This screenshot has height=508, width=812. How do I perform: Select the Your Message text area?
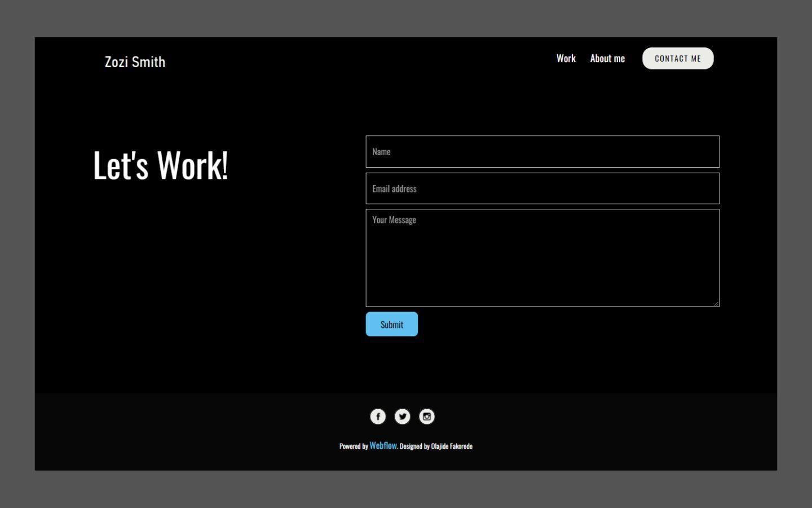click(542, 257)
